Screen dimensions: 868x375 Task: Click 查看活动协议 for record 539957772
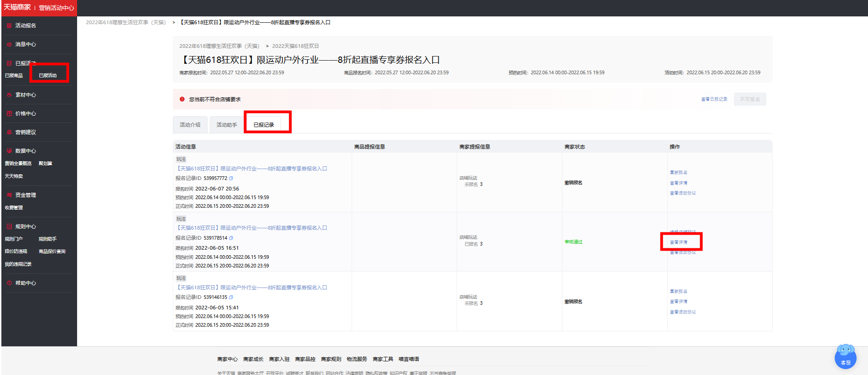pyautogui.click(x=683, y=193)
